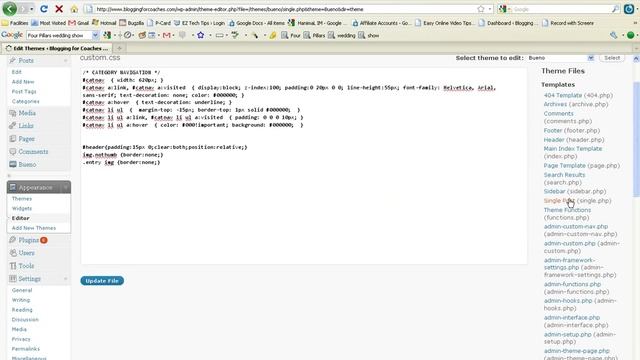Image resolution: width=640 pixels, height=360 pixels.
Task: Click inside the custom.css code editor area
Action: point(304,166)
